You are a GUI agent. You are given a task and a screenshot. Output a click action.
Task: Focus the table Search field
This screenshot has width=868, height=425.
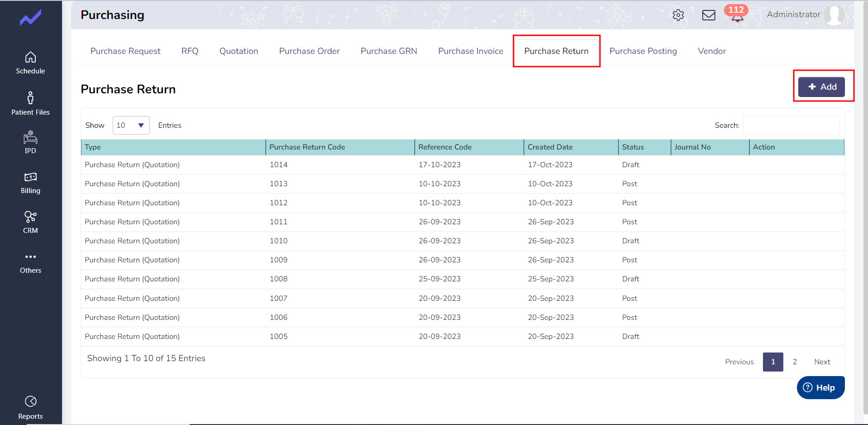click(791, 125)
